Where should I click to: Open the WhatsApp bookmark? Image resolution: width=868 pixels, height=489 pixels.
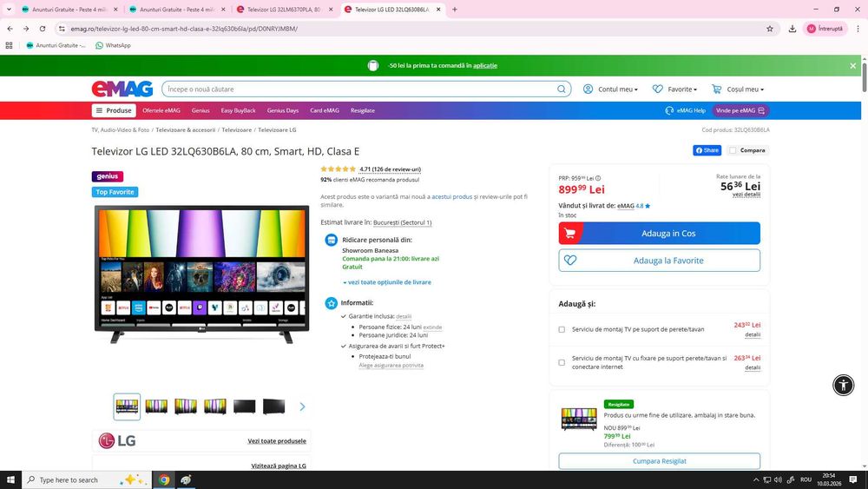point(113,45)
